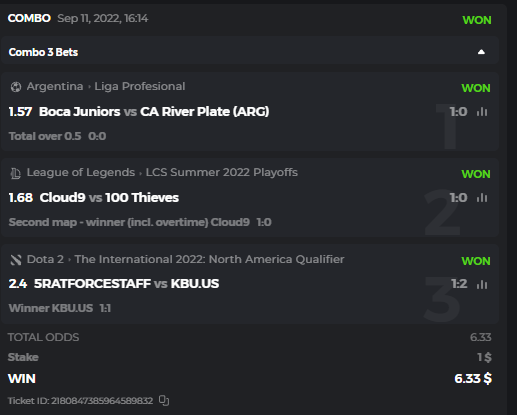Copy the Ticket ID to clipboard
This screenshot has width=517, height=415.
point(164,400)
